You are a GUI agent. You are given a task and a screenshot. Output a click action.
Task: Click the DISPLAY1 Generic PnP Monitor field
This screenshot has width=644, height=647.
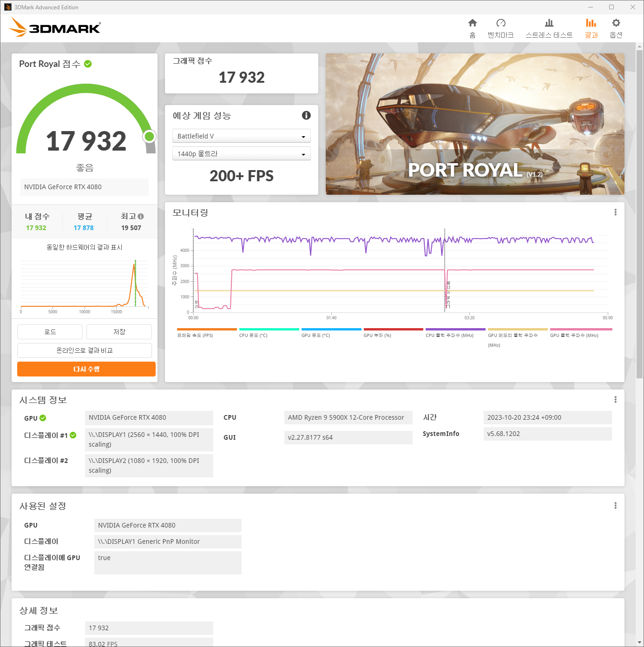[168, 541]
